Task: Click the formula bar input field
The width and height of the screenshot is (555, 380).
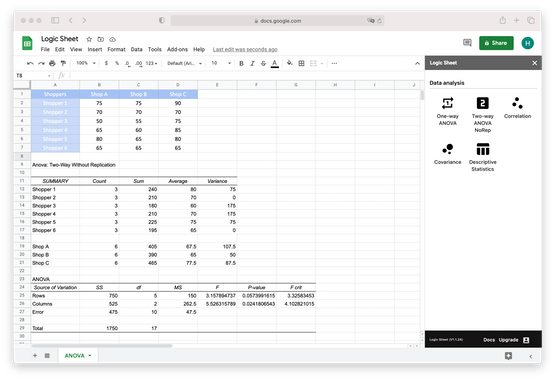Action: (x=246, y=76)
